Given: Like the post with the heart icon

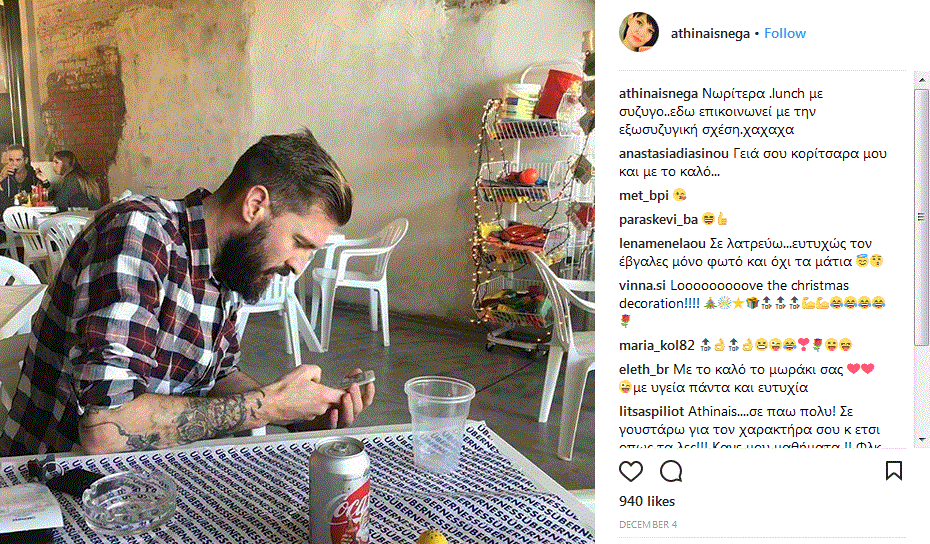Looking at the screenshot, I should coord(630,472).
